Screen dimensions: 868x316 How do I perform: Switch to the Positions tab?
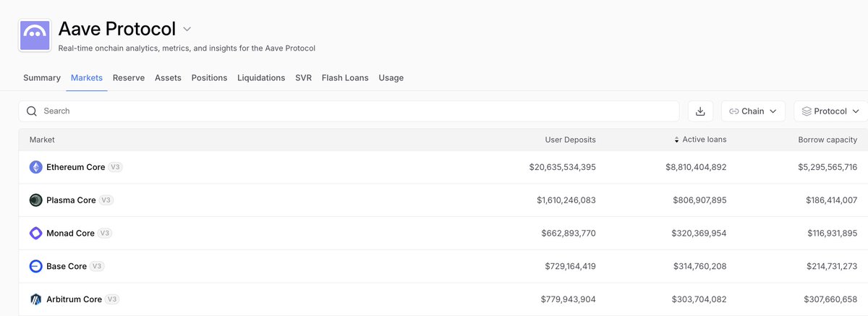pyautogui.click(x=209, y=78)
